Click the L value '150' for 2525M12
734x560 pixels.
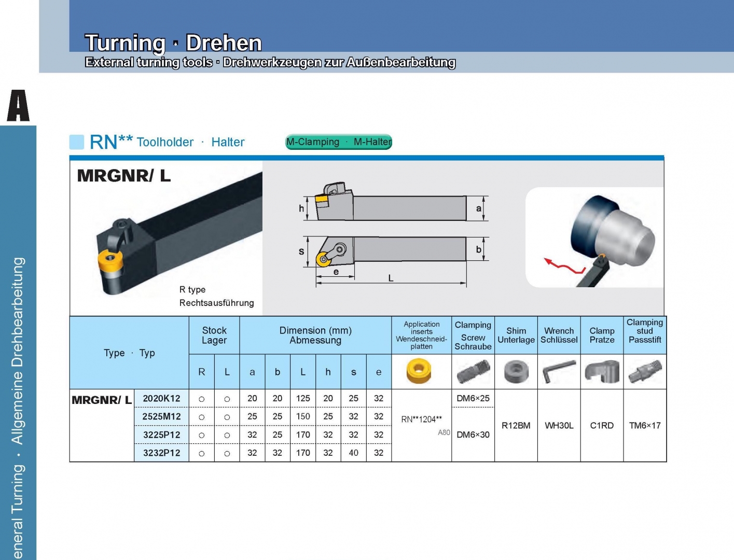[x=303, y=416]
